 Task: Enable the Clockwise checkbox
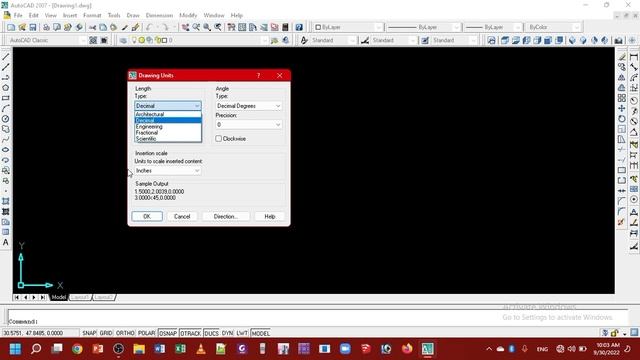pyautogui.click(x=218, y=139)
